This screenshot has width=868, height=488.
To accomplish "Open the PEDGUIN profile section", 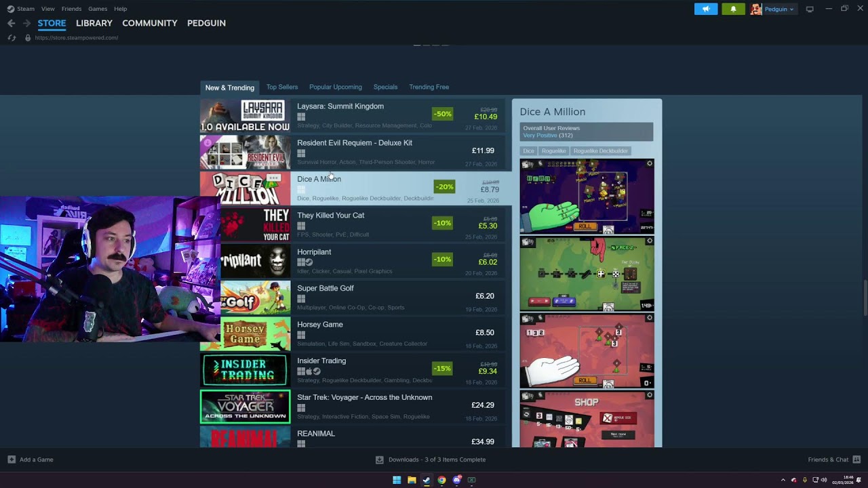I will [206, 23].
